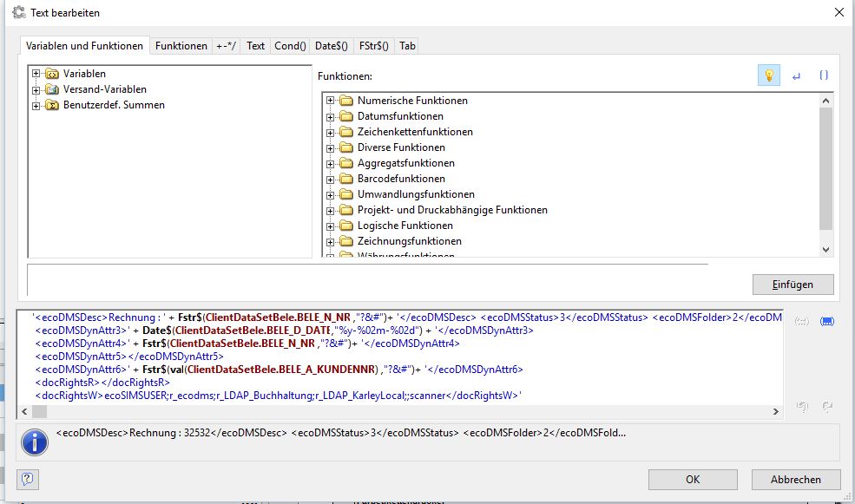Screen dimensions: 855x504
Task: Open the Tab tab
Action: 407,46
